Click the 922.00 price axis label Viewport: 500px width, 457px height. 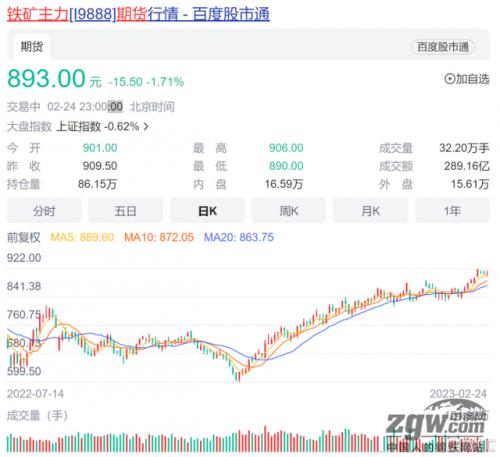point(24,258)
